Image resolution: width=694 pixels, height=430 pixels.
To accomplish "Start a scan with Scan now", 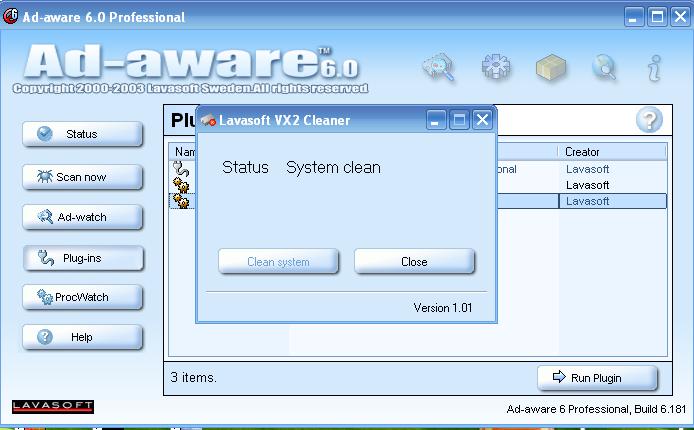I will pyautogui.click(x=83, y=177).
